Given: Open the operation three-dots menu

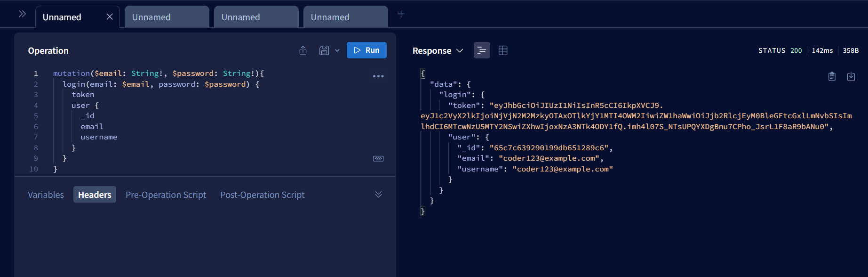Looking at the screenshot, I should point(378,76).
